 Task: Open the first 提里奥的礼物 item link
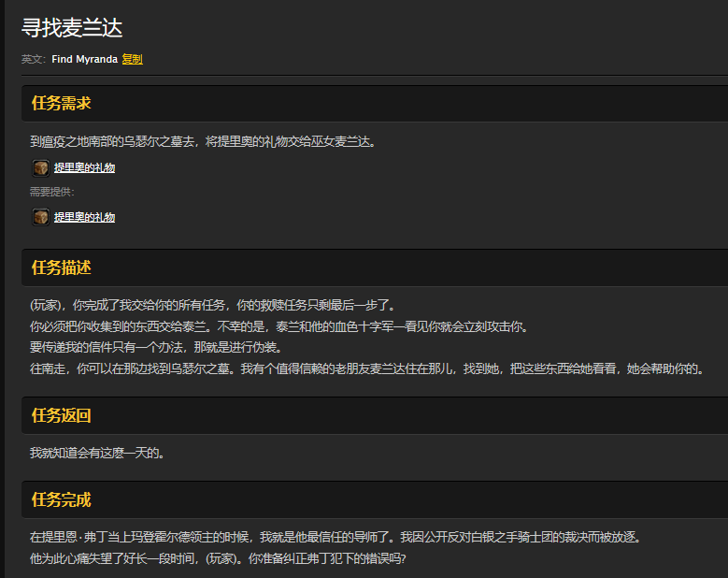click(x=84, y=168)
